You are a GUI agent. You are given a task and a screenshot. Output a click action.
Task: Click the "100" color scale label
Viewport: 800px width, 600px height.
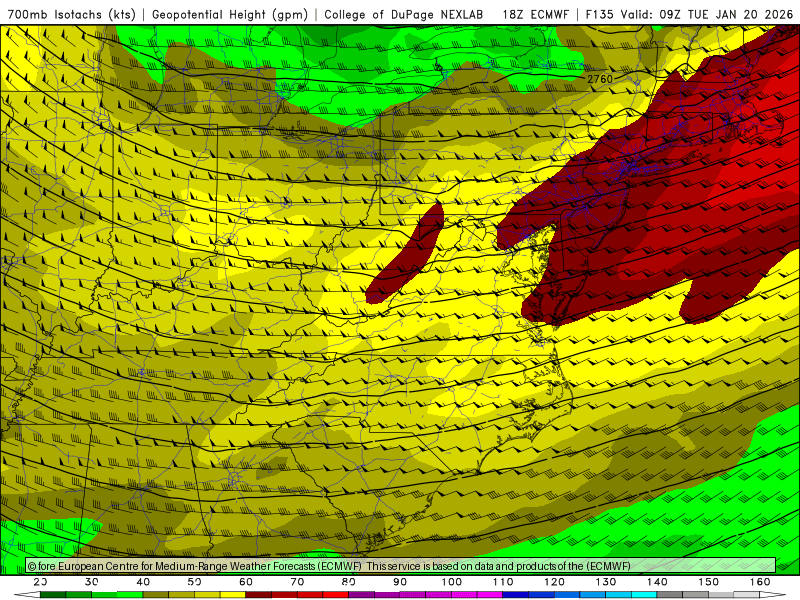[452, 582]
